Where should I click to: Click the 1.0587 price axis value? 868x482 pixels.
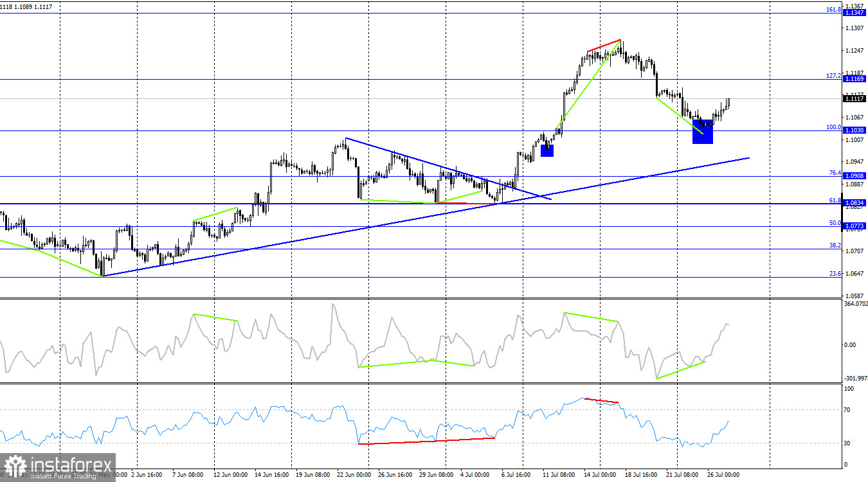[855, 296]
